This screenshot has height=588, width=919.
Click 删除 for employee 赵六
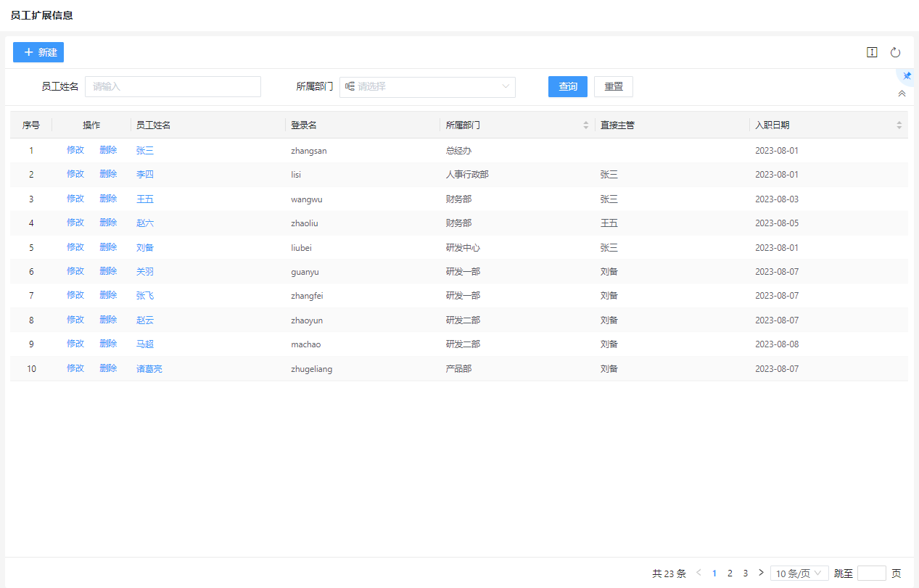pyautogui.click(x=108, y=223)
